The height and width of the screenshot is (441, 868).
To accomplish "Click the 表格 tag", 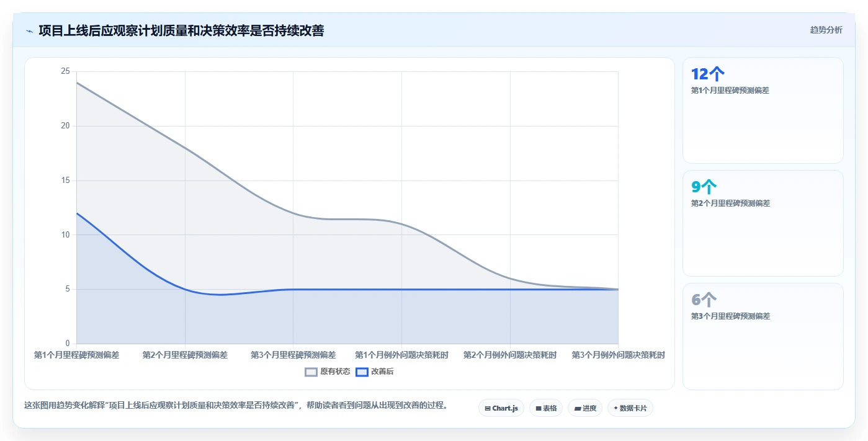I will coord(546,408).
